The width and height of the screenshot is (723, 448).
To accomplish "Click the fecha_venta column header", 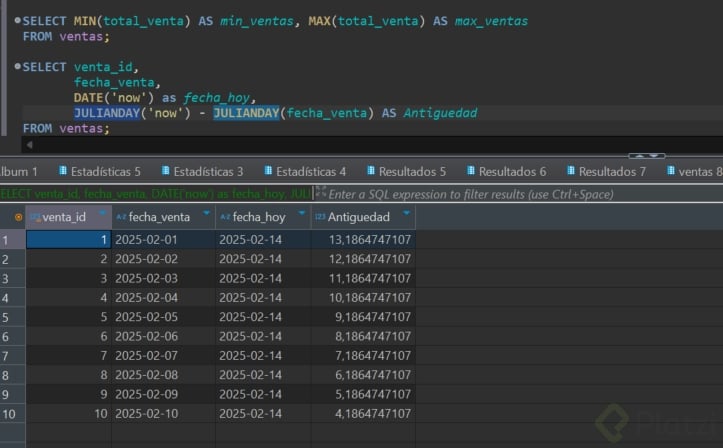I will [x=163, y=217].
